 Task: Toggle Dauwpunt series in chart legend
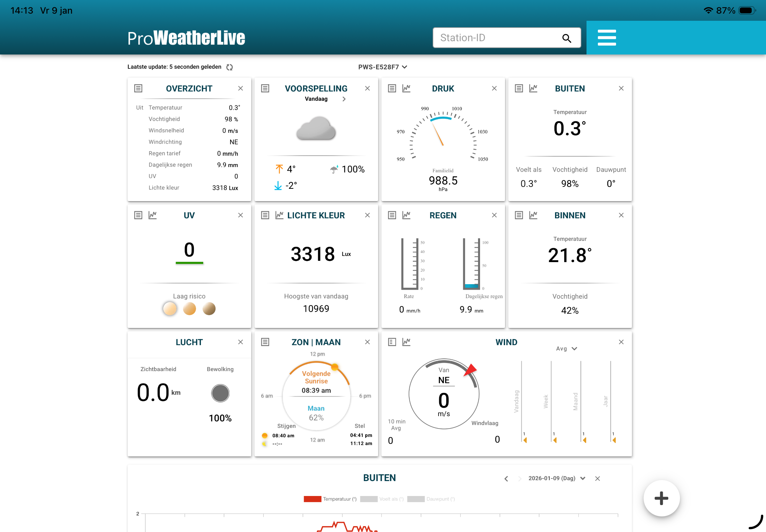click(x=430, y=499)
